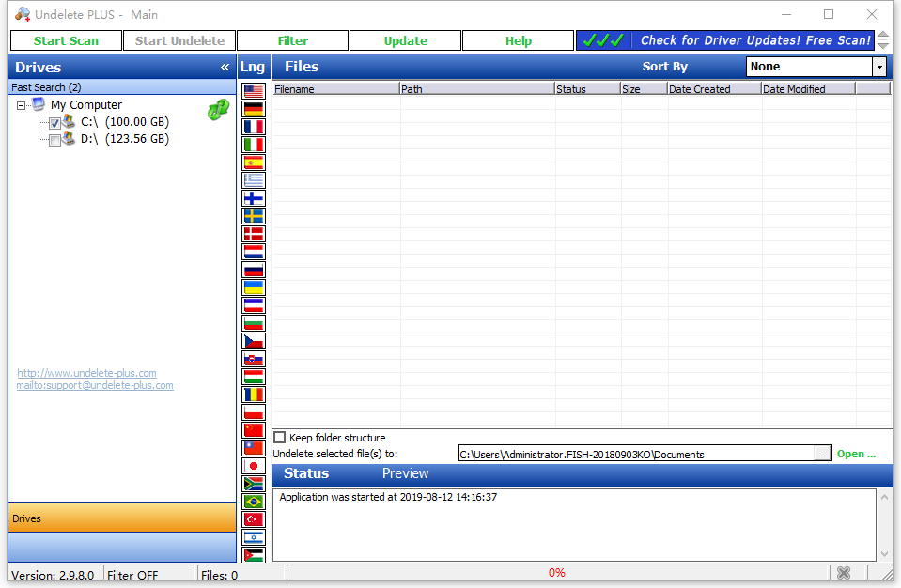Click the Lng language header
901x588 pixels.
tap(252, 67)
